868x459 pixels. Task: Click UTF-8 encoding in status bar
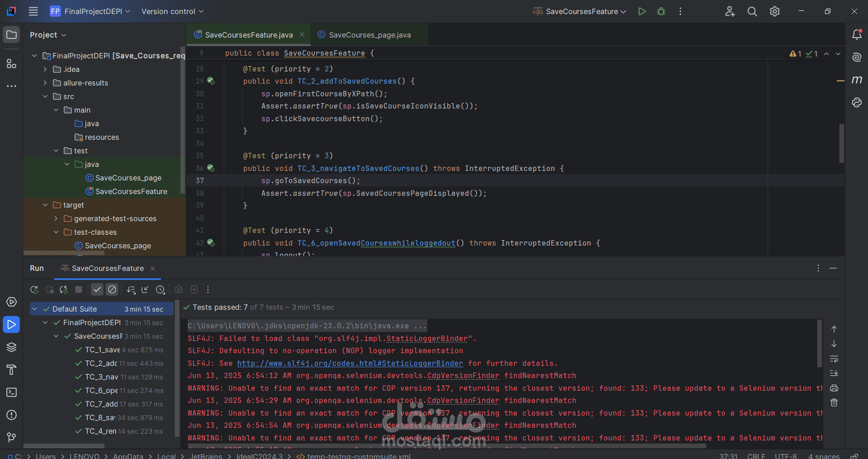[x=786, y=456]
